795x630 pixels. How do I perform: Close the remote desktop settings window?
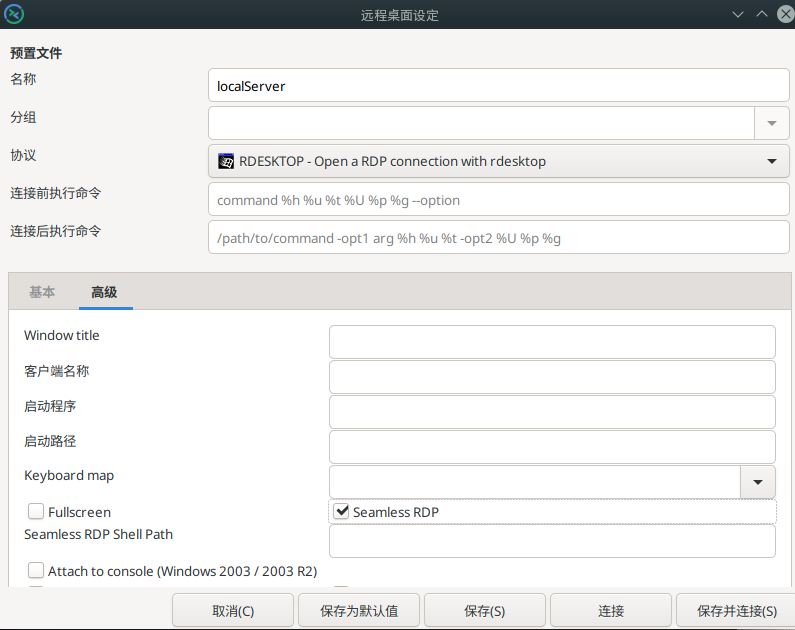[786, 14]
